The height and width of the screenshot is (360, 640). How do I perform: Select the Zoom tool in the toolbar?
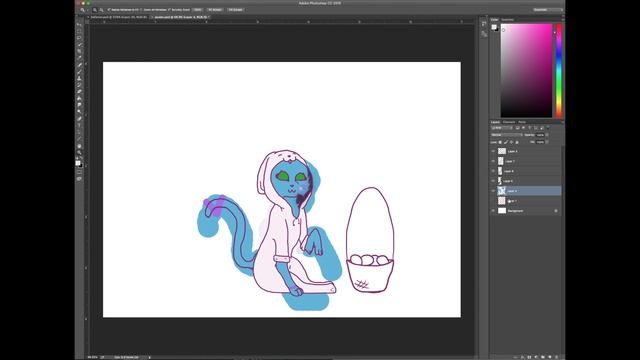tap(79, 152)
